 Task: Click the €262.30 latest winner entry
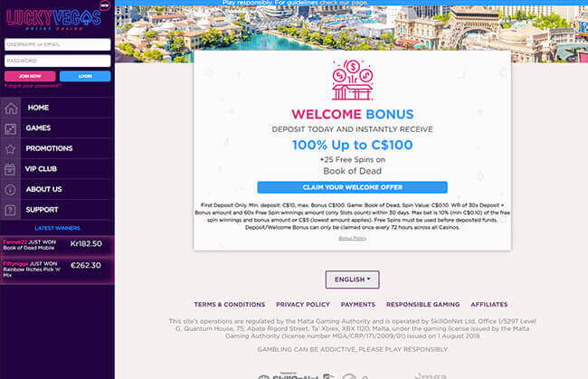[x=57, y=270]
